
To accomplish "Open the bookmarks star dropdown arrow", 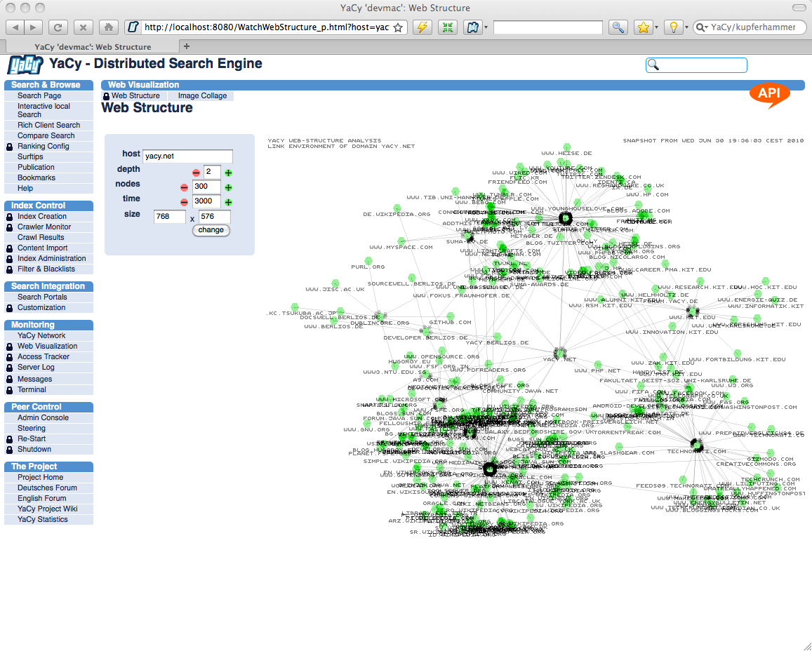I will tap(656, 27).
